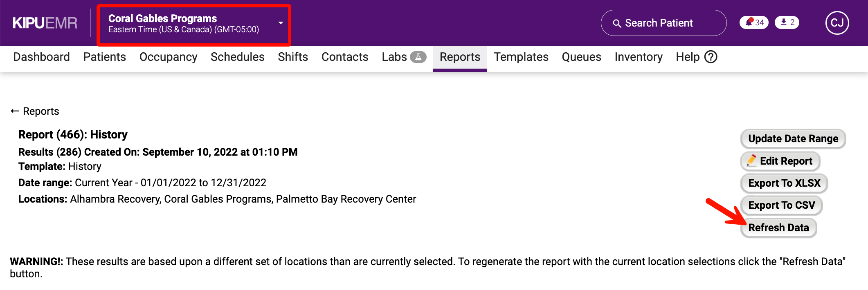Click the KIPU EMR logo
This screenshot has height=290, width=868.
[x=45, y=23]
